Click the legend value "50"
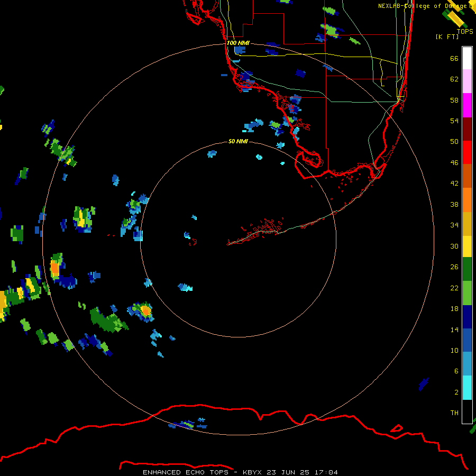Screen dimensions: 476x476 coord(454,141)
